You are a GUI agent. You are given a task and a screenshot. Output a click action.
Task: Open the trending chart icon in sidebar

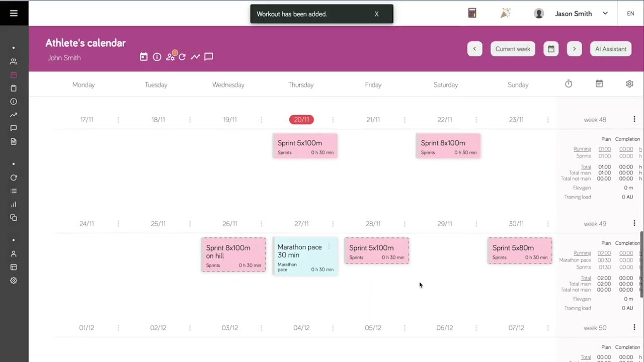click(14, 115)
